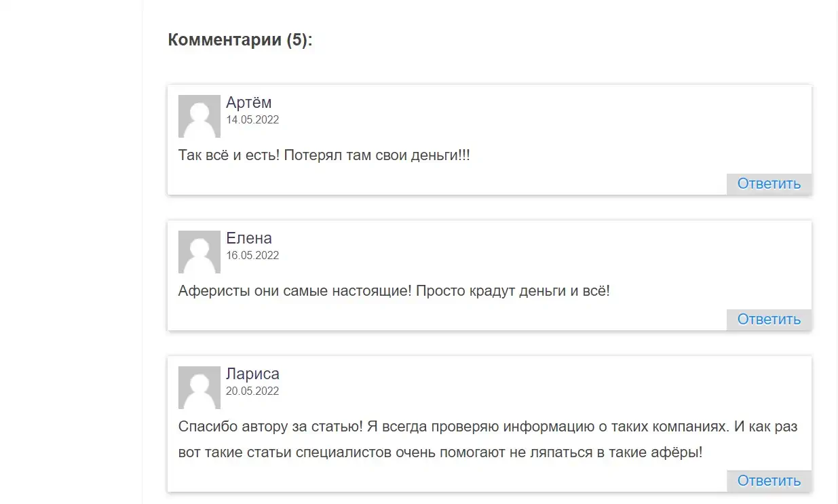Click the line starting 'Спасибо автору за статью!'
The image size is (838, 504).
[x=488, y=427]
